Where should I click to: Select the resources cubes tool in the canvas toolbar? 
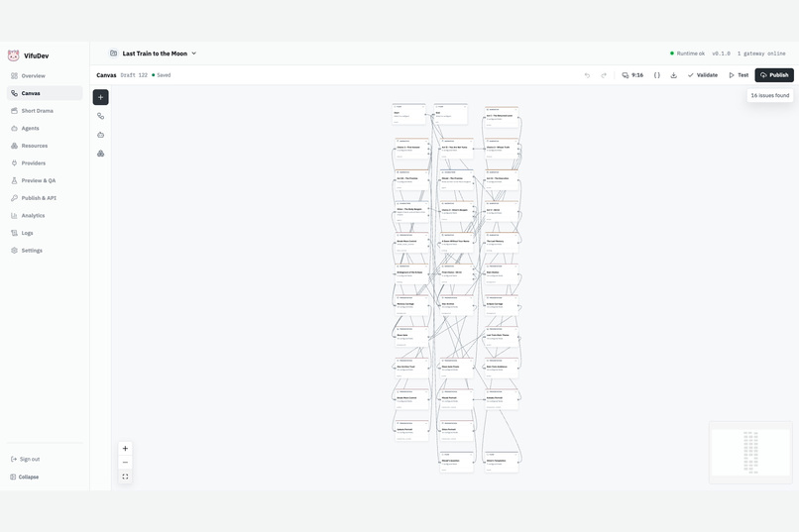pos(101,154)
